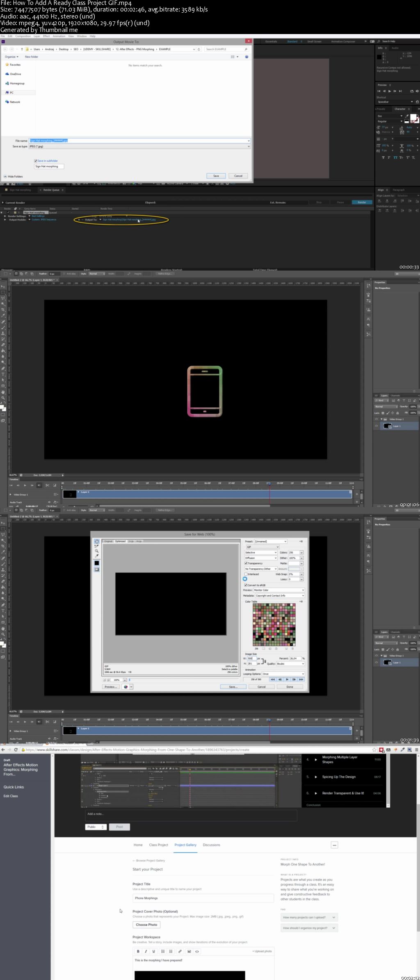
Task: Open the browser preview icon beside Preview button
Action: click(126, 687)
